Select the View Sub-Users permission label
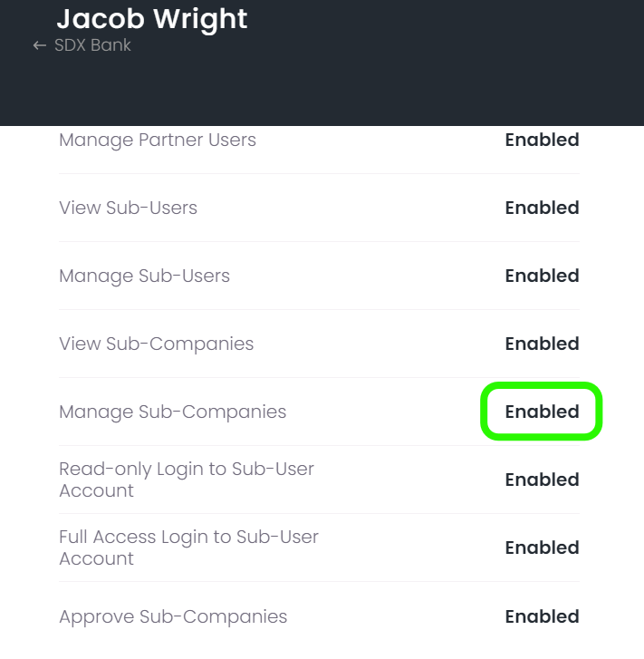Screen dimensions: 644x659 (x=128, y=208)
